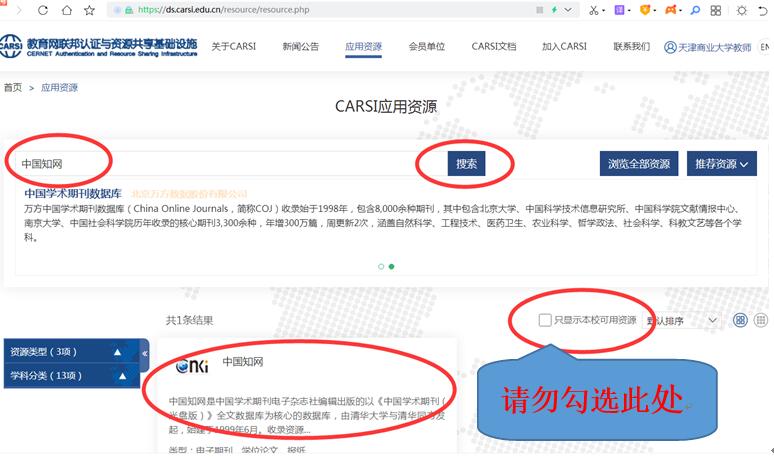Click the URL text in address bar

[224, 9]
